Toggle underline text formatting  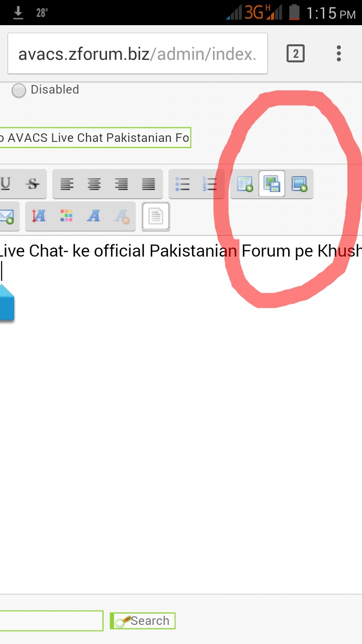(6, 184)
